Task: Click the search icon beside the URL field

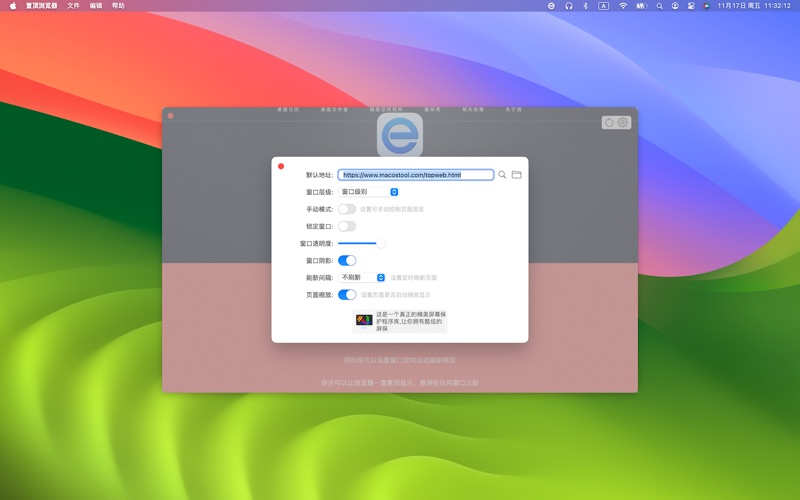Action: pos(503,175)
